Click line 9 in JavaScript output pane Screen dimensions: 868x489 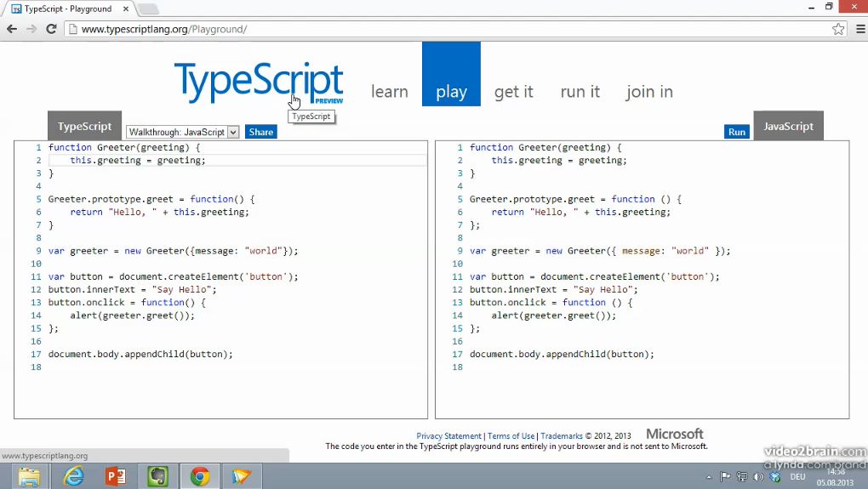click(600, 251)
